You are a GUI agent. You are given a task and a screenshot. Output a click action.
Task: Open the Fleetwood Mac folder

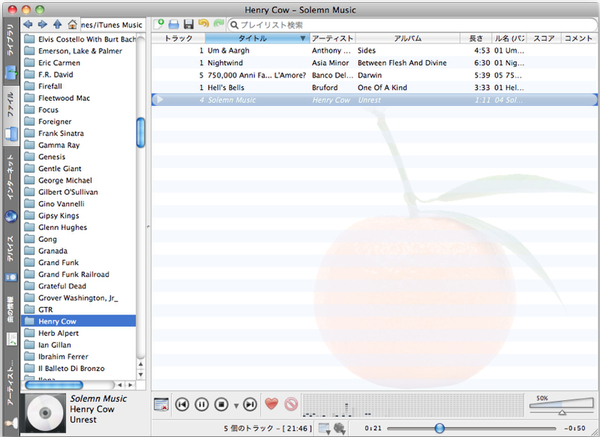(79, 98)
